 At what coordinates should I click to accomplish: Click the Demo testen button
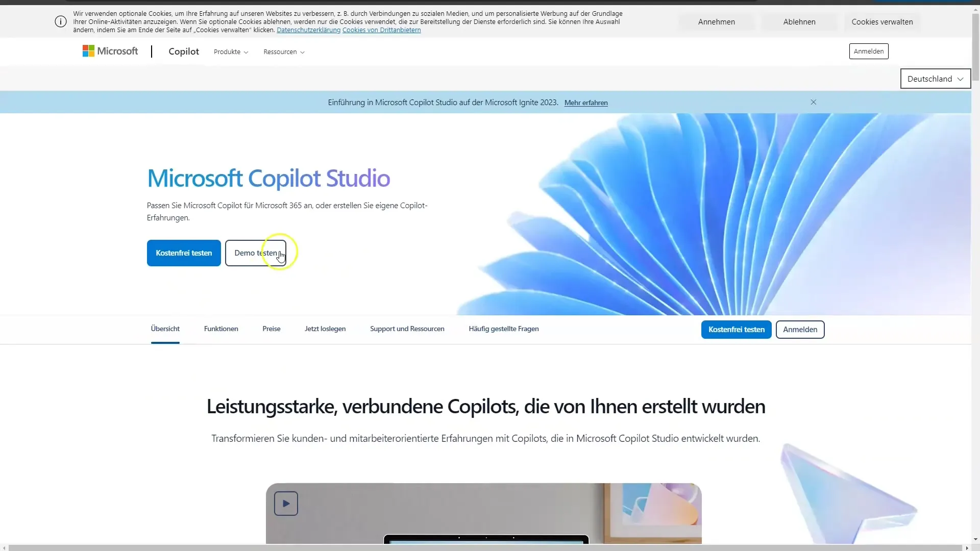[255, 253]
